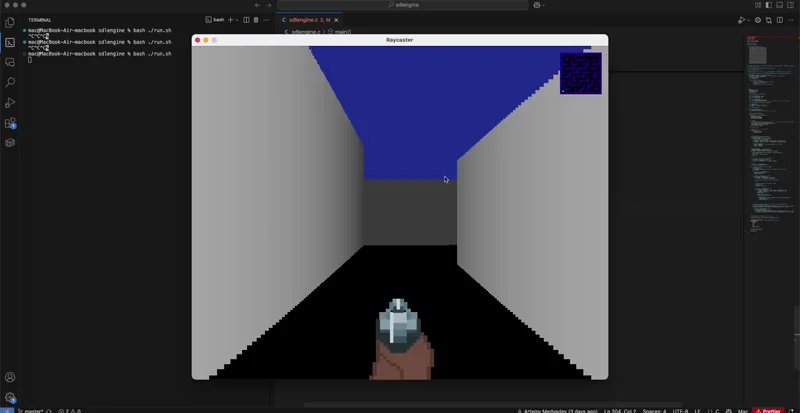The image size is (800, 413).
Task: Open the new terminal launch profile dropdown arrow
Action: point(237,20)
